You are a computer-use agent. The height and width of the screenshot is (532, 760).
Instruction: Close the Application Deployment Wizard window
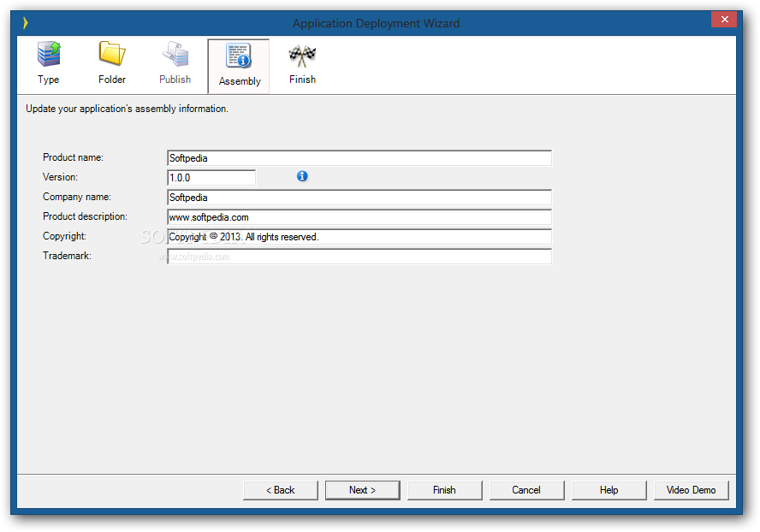725,20
